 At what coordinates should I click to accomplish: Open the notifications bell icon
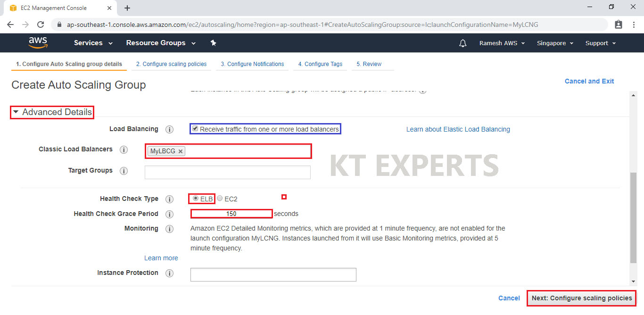pos(462,43)
